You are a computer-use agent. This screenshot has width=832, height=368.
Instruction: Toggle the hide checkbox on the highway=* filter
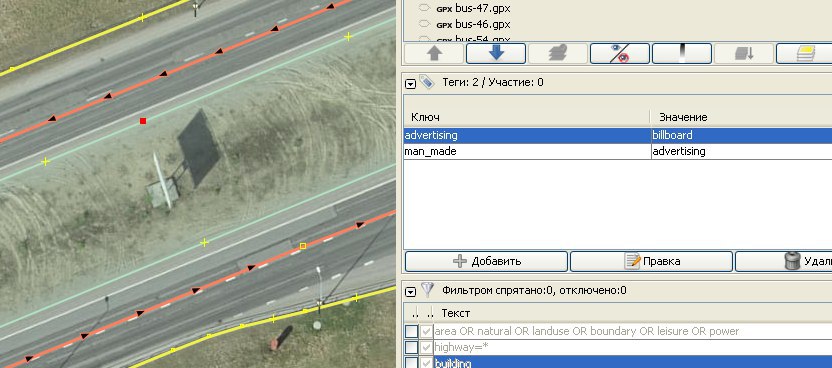pyautogui.click(x=426, y=347)
